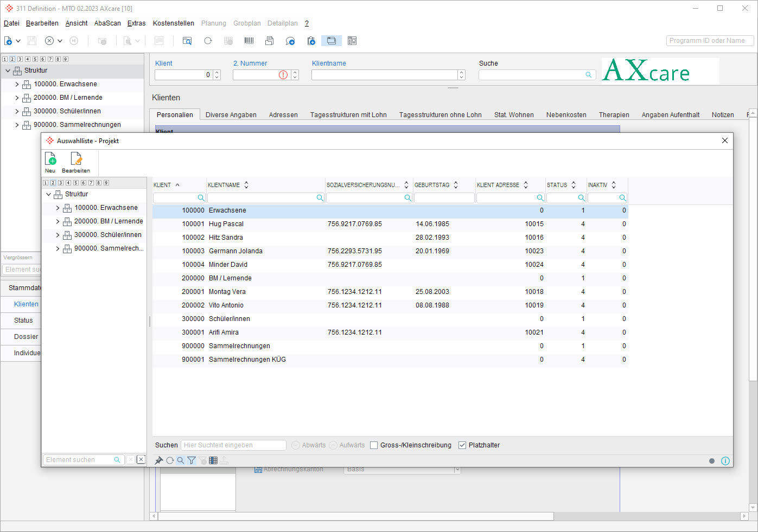Open dropdown arrow beside new document icon
This screenshot has height=532, width=758.
tap(18, 41)
